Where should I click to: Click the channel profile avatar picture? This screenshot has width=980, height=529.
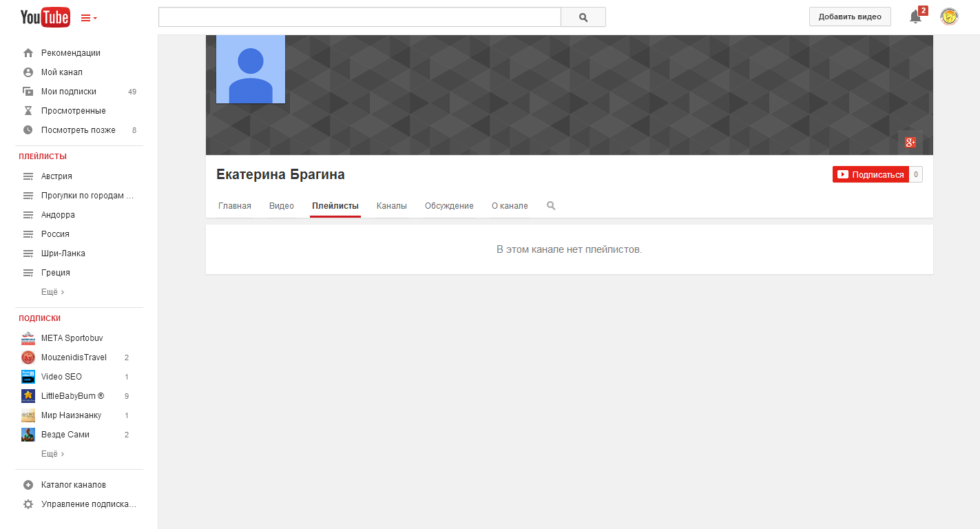coord(251,69)
